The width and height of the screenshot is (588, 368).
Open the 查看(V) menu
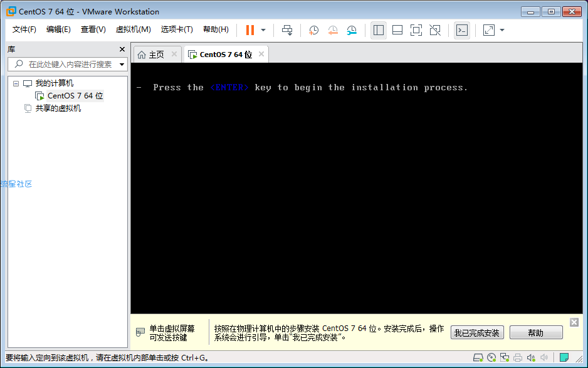pyautogui.click(x=93, y=29)
